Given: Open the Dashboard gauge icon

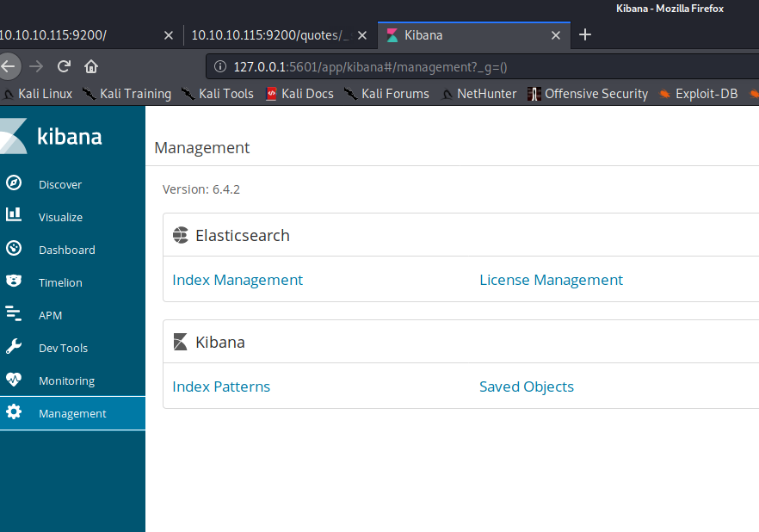Looking at the screenshot, I should pyautogui.click(x=14, y=249).
